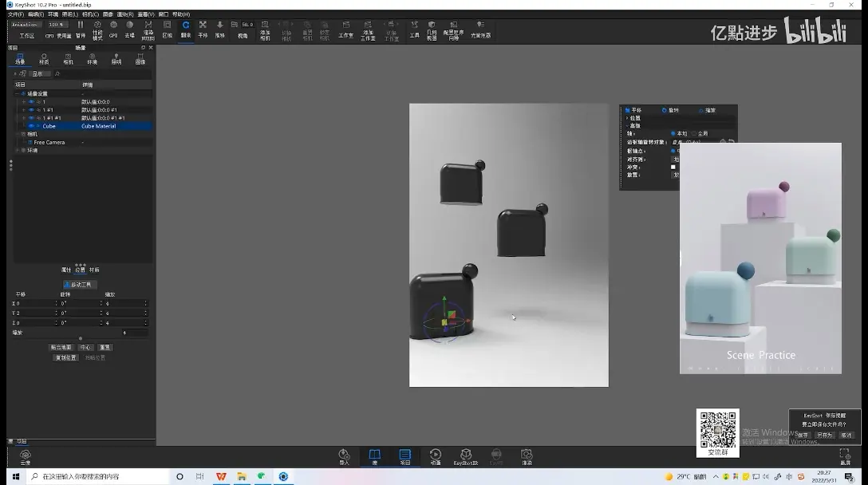Switch to the 照明 lighting tab
The height and width of the screenshot is (485, 868).
[x=116, y=59]
